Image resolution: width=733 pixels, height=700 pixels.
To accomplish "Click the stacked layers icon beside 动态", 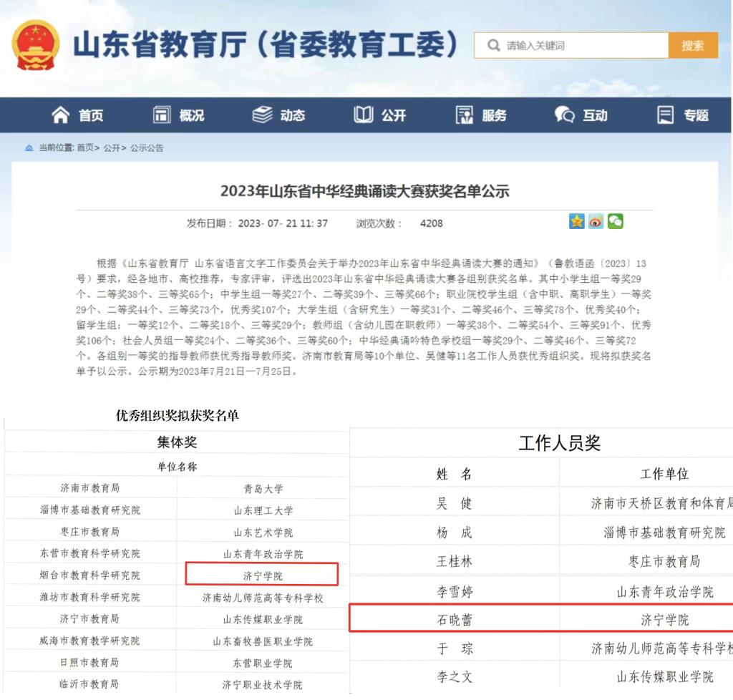I will coord(263,115).
